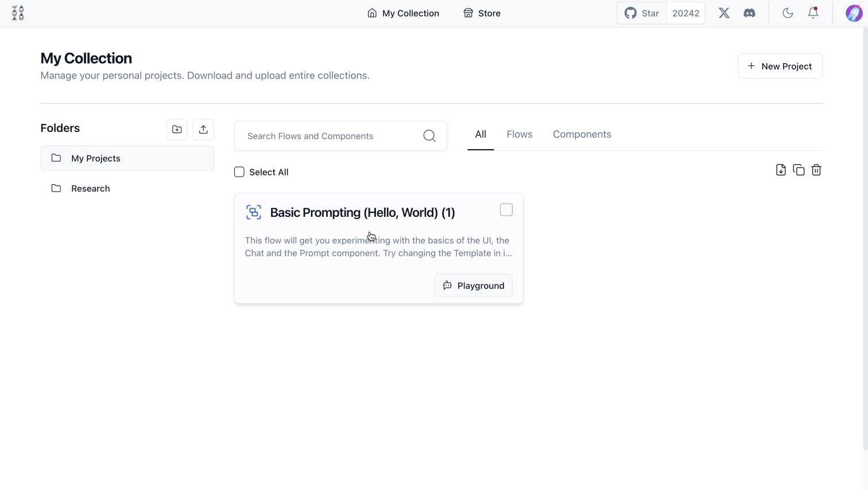Open the X (Twitter) link icon
868x491 pixels.
724,13
